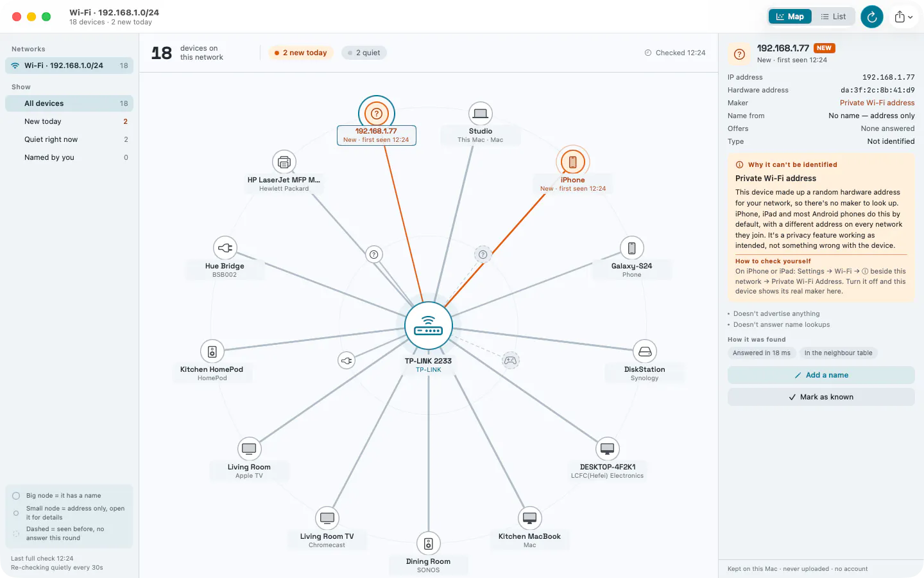Click the Kept on this Mac footer note

[798, 569]
